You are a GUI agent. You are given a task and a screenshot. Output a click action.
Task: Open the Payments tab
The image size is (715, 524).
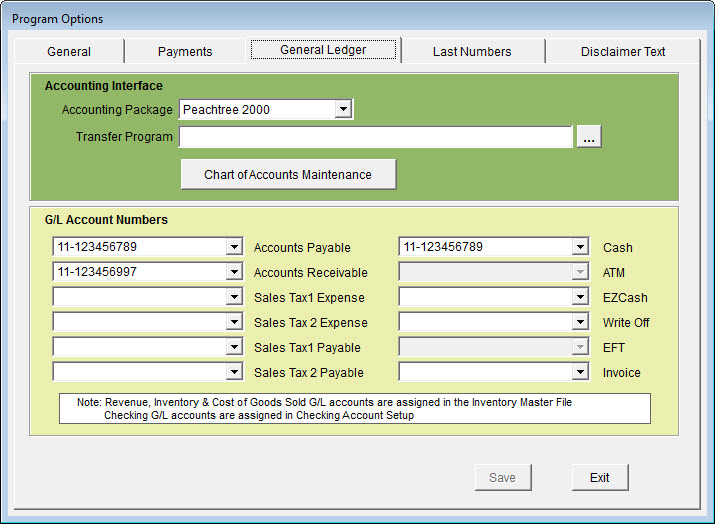pos(185,52)
